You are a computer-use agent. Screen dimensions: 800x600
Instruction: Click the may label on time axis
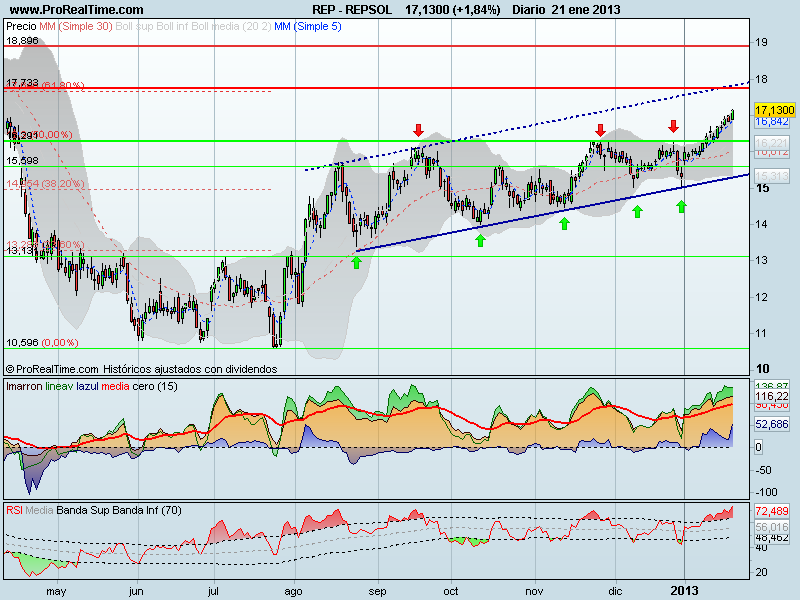56,592
